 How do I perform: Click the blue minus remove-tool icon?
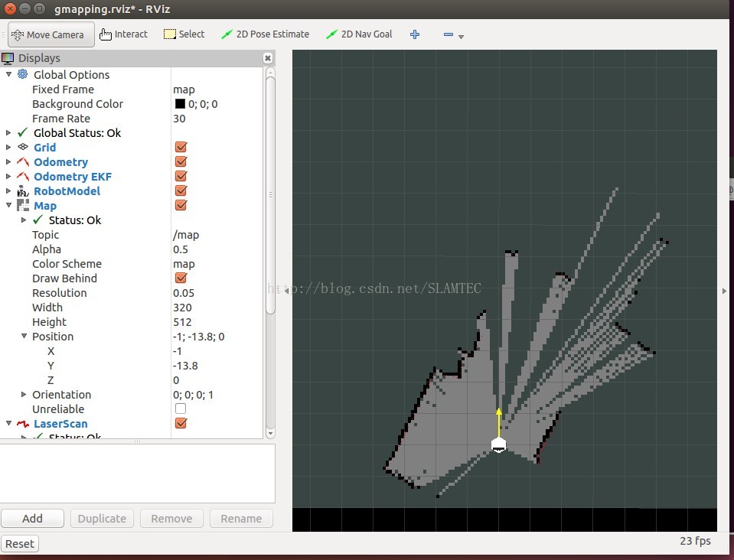tap(448, 34)
